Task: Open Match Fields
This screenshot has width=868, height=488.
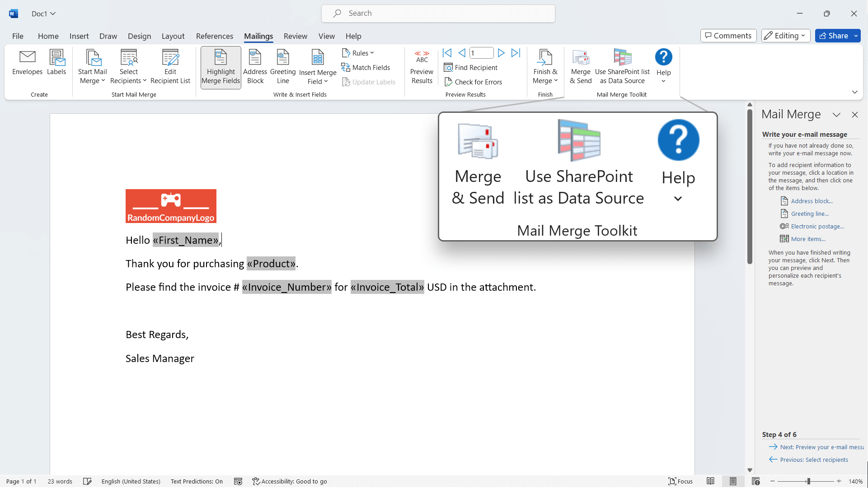Action: tap(366, 67)
